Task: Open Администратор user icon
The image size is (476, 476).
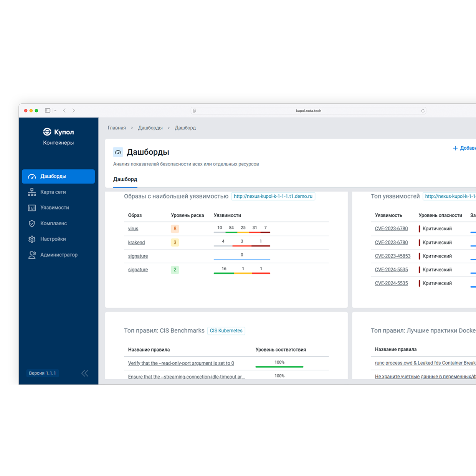Action: click(32, 255)
